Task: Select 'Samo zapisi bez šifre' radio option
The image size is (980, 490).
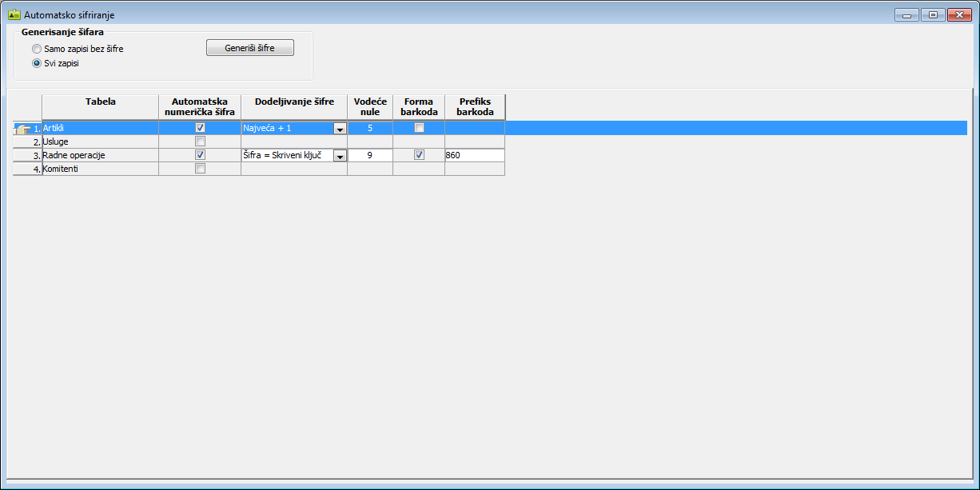Action: coord(37,49)
